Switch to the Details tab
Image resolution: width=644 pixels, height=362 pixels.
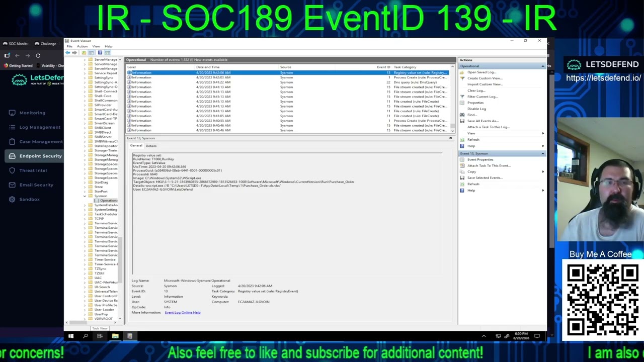click(151, 146)
